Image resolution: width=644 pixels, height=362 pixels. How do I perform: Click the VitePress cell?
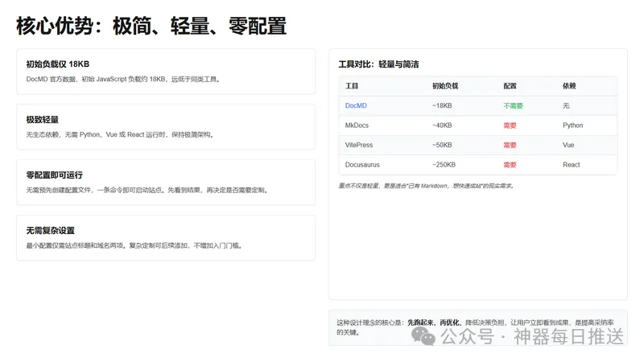pyautogui.click(x=358, y=145)
